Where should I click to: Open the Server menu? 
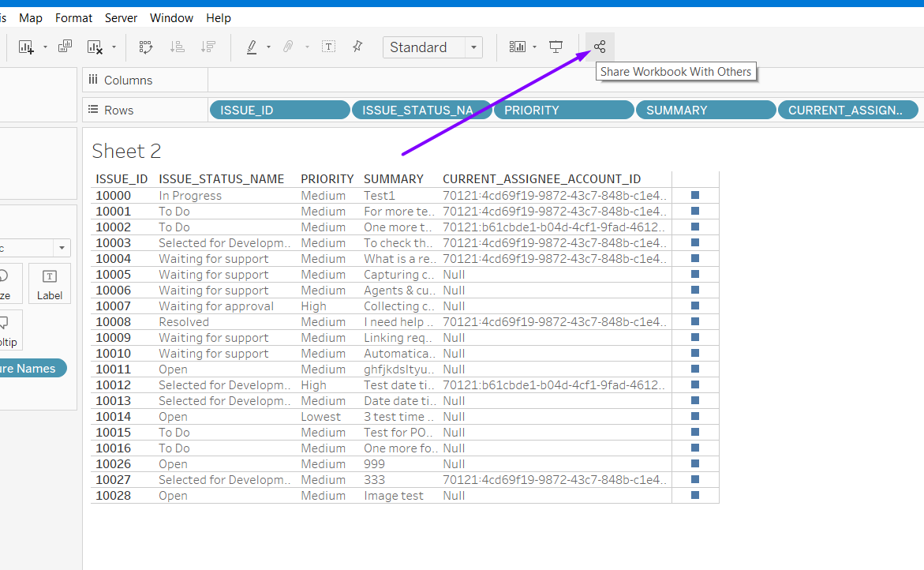click(121, 17)
